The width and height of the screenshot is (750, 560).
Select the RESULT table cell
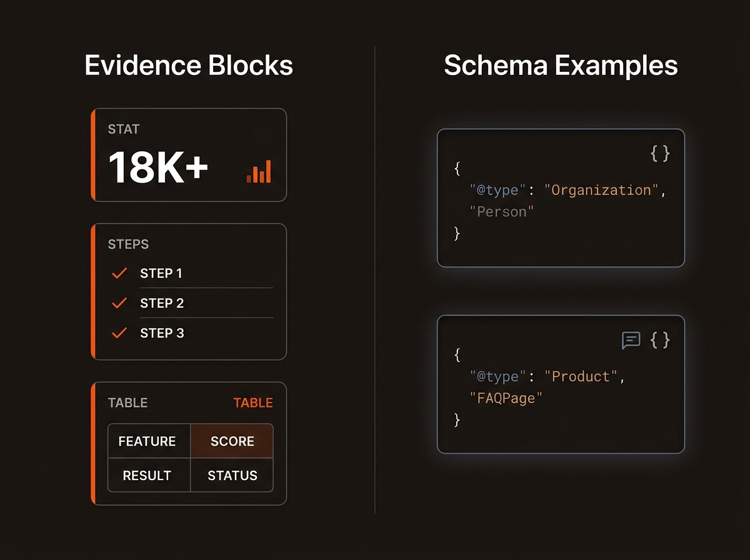(149, 475)
